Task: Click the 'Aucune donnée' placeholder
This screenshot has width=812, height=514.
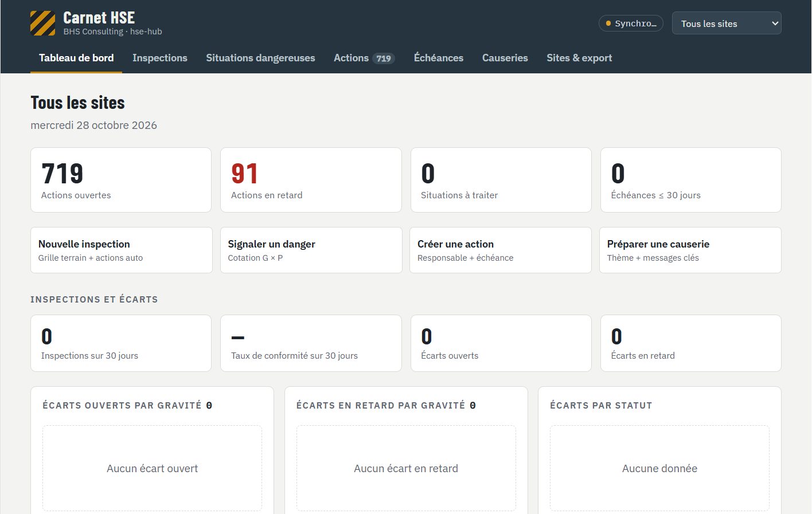Action: pyautogui.click(x=659, y=469)
